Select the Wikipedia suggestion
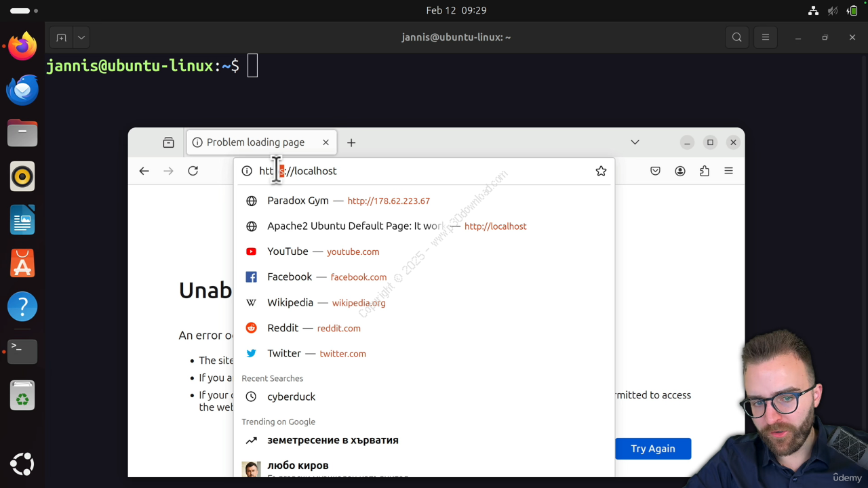The height and width of the screenshot is (488, 868). point(424,302)
